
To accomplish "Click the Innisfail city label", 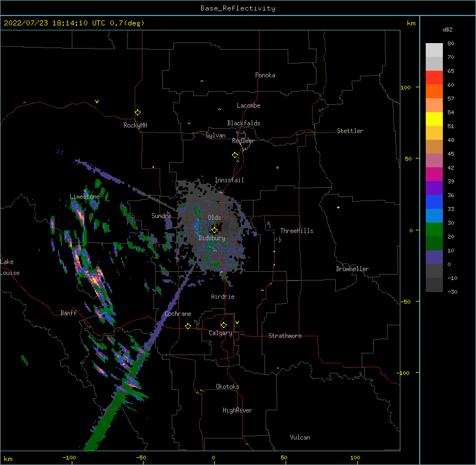I will pyautogui.click(x=229, y=180).
